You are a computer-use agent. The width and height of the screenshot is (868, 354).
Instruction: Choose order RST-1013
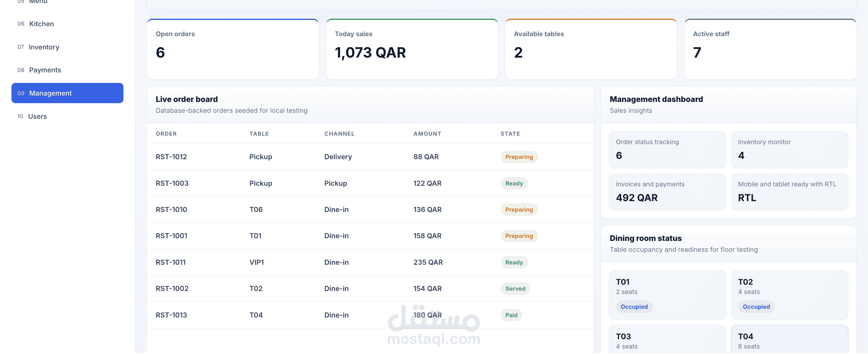pyautogui.click(x=171, y=315)
